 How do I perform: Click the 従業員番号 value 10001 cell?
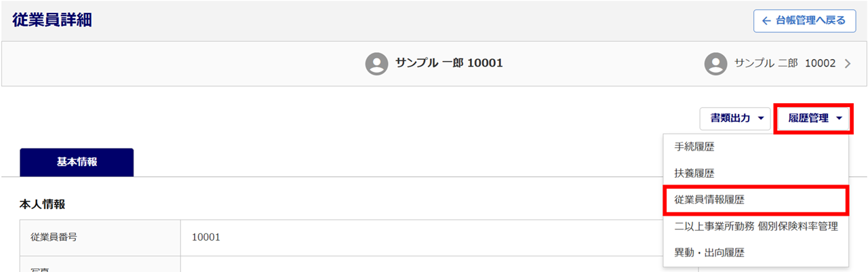pyautogui.click(x=206, y=237)
